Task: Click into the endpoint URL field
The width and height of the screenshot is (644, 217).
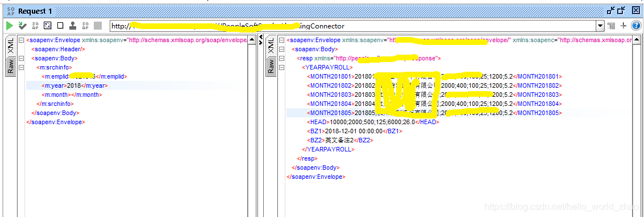Action: click(353, 26)
